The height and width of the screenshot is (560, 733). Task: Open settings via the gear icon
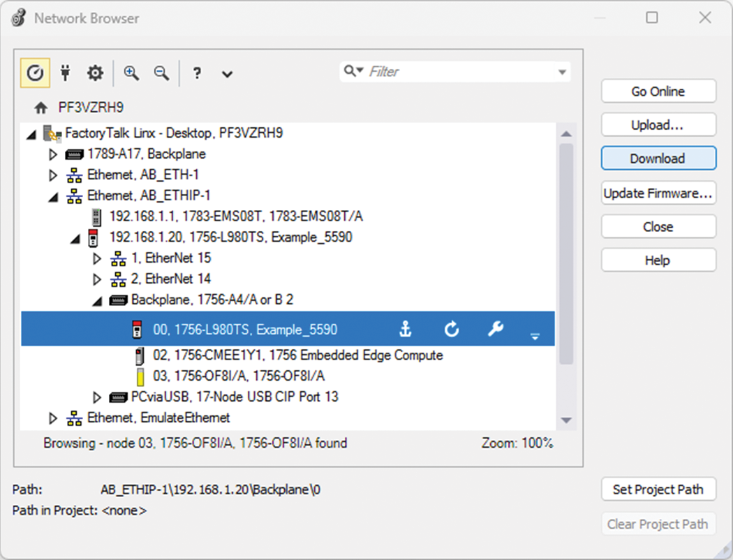pos(95,73)
